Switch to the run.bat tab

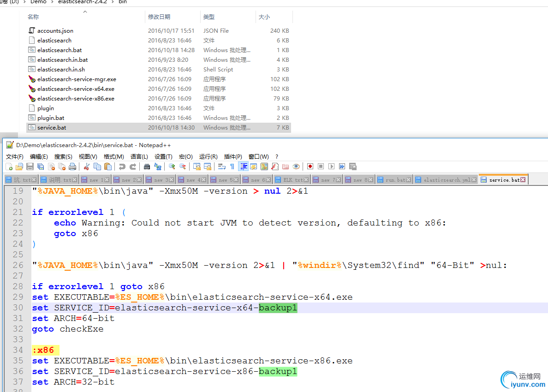(x=394, y=180)
